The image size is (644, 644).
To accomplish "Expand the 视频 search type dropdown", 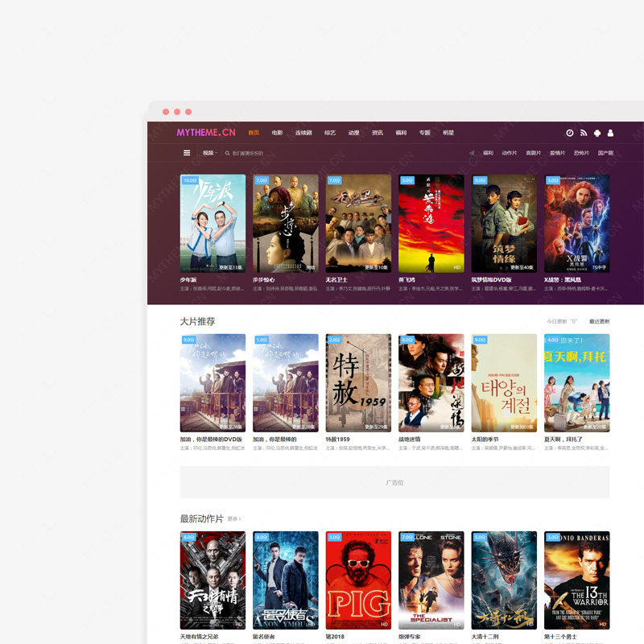I will [x=209, y=153].
